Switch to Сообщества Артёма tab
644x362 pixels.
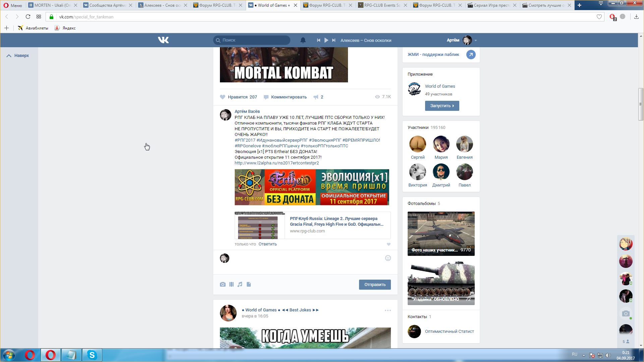pos(107,5)
